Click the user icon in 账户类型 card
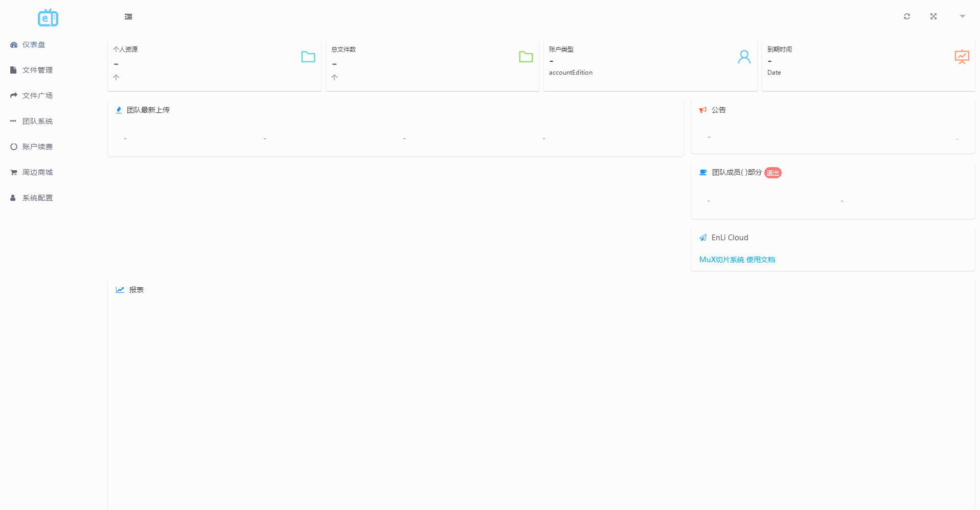This screenshot has width=980, height=510. click(x=744, y=57)
